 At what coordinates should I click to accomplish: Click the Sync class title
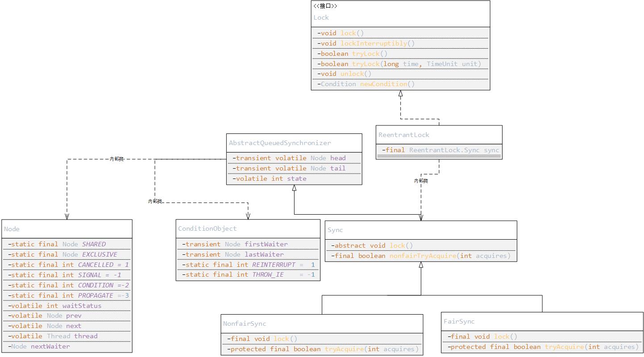335,230
